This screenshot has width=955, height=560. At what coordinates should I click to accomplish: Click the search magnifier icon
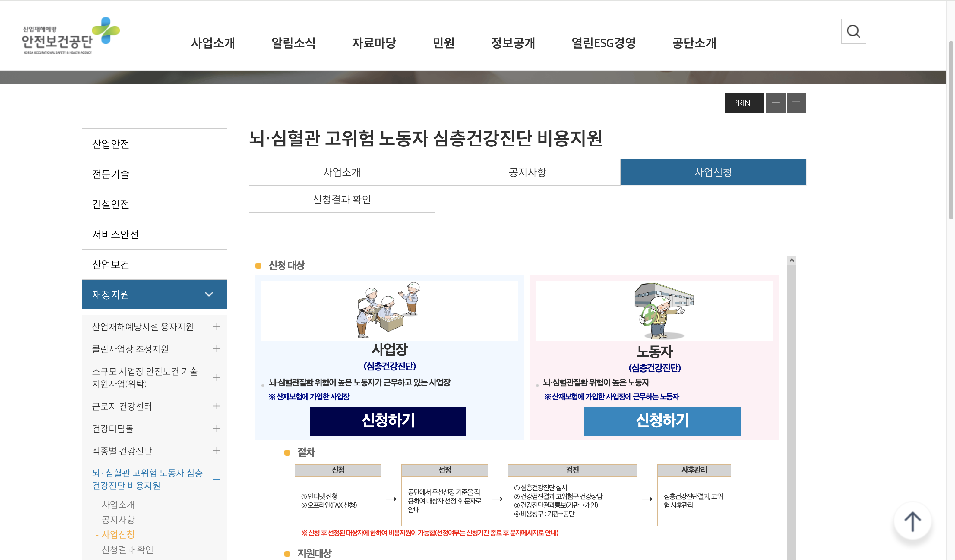pos(853,31)
